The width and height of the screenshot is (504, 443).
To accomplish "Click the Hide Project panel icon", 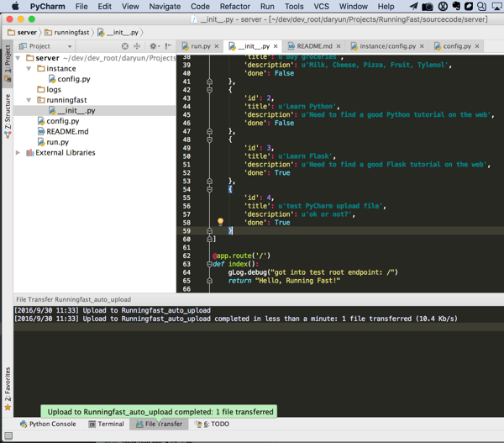I will tap(168, 46).
